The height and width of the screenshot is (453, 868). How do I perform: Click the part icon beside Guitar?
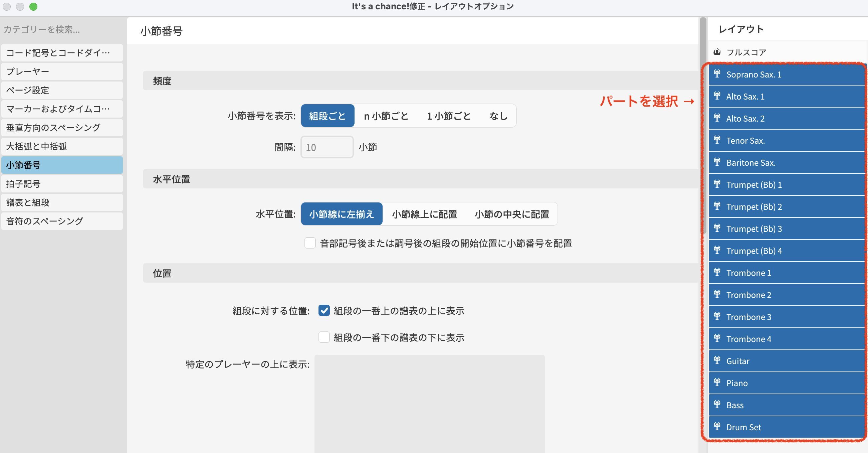click(717, 360)
